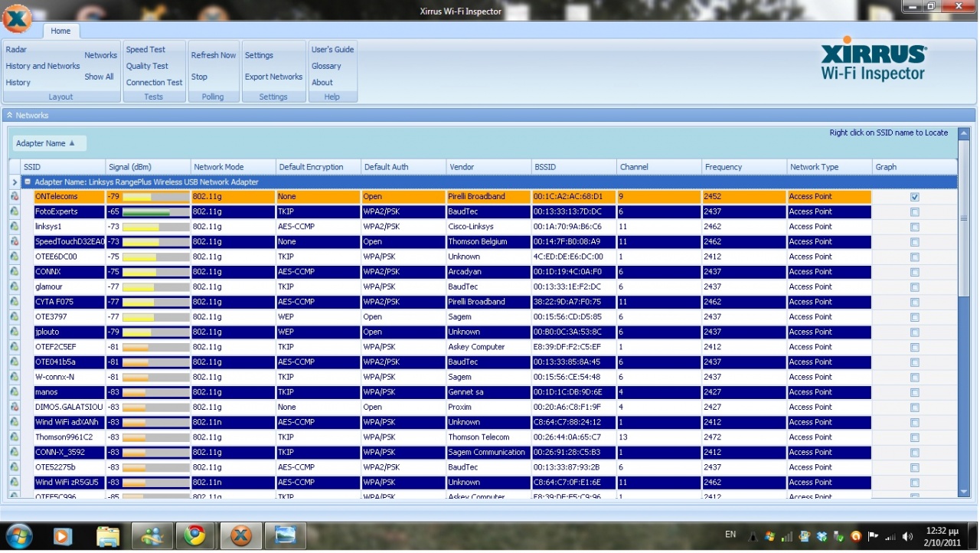Viewport: 980px width, 553px height.
Task: Click the Xirrus application orb button
Action: (x=17, y=18)
